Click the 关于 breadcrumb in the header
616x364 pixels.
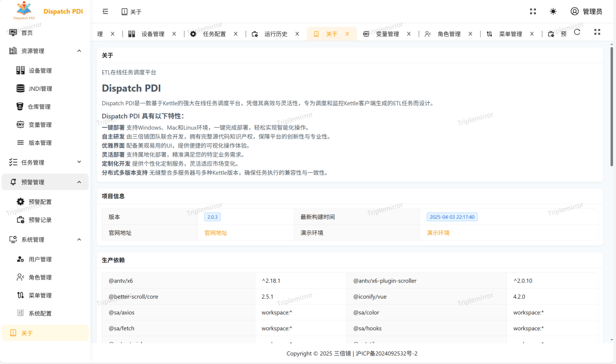pyautogui.click(x=132, y=12)
